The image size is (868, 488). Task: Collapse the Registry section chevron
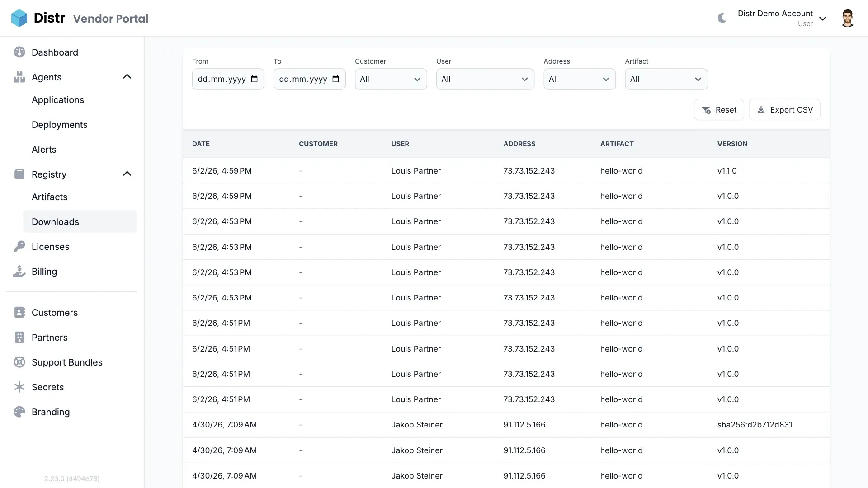point(127,174)
